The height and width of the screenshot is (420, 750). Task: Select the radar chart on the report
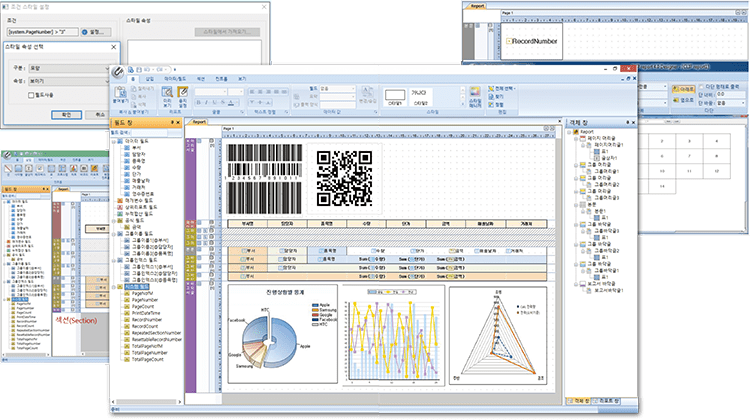[x=498, y=335]
